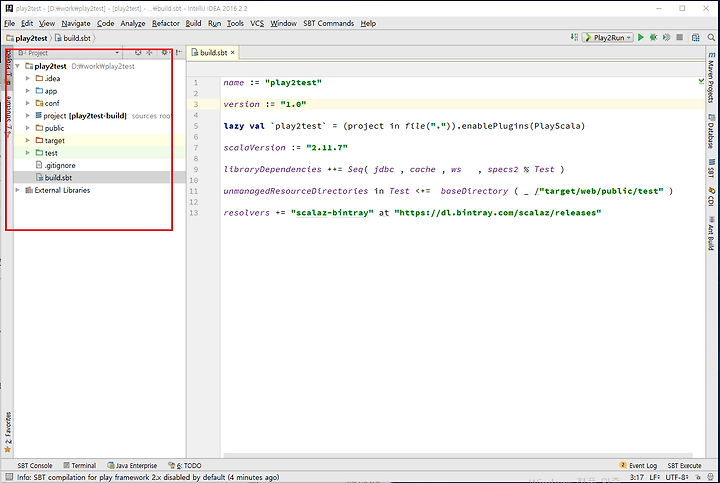Image resolution: width=720 pixels, height=483 pixels.
Task: Click the "scalaz-bintray" string in editor
Action: (332, 213)
